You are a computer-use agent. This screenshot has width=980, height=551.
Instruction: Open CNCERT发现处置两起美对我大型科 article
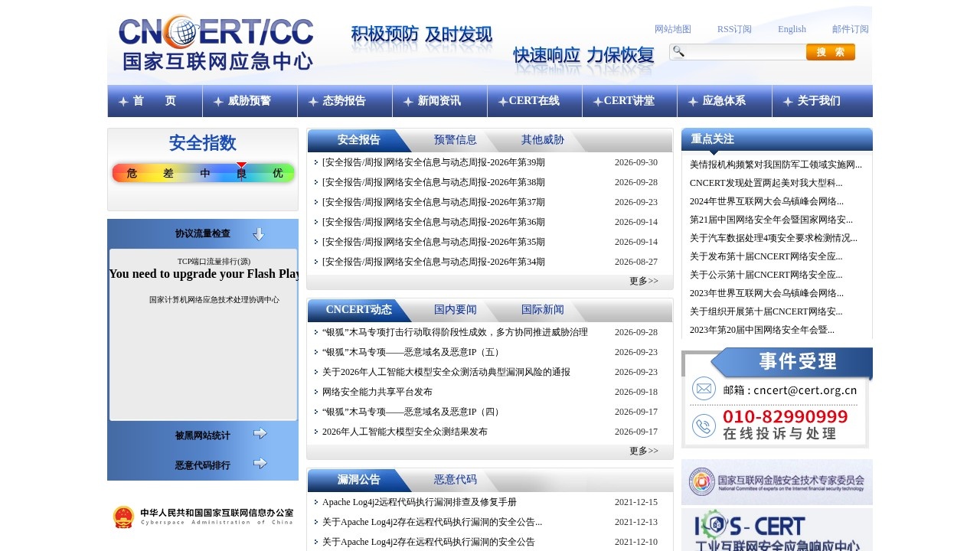[766, 183]
